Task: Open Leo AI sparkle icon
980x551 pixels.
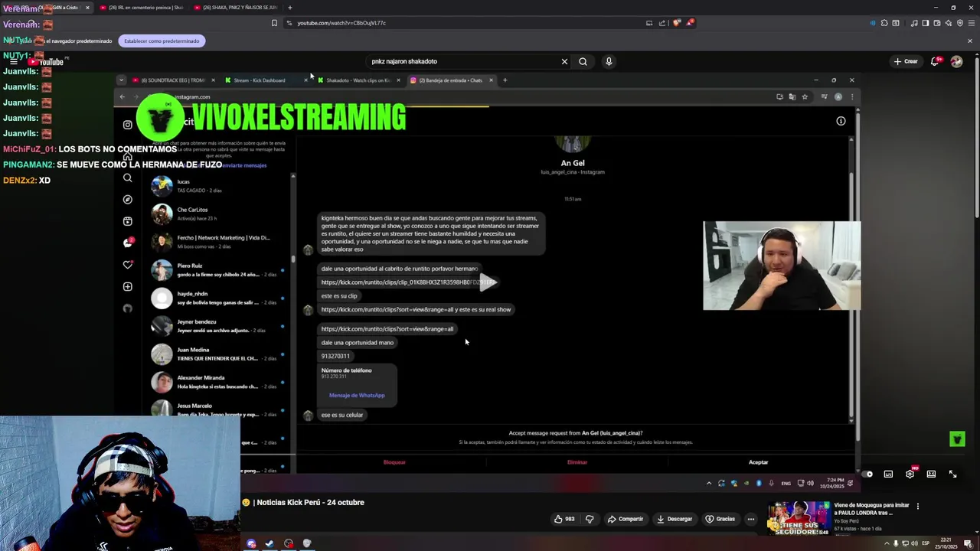Action: tap(948, 23)
